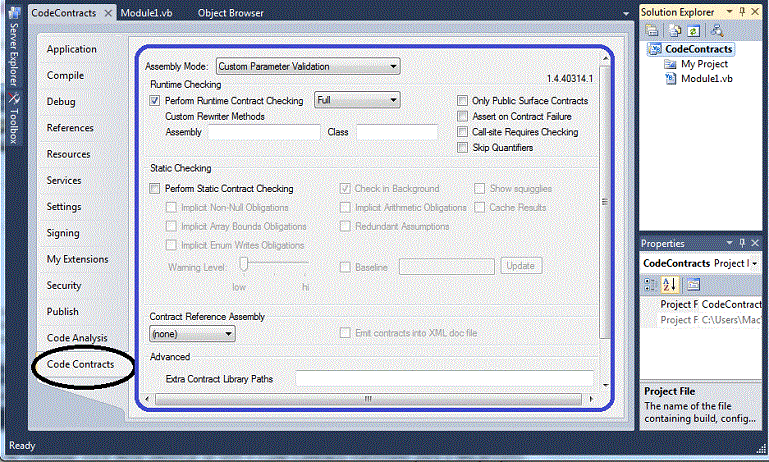The height and width of the screenshot is (462, 769).
Task: Toggle Cache Results checkbox
Action: click(x=480, y=207)
